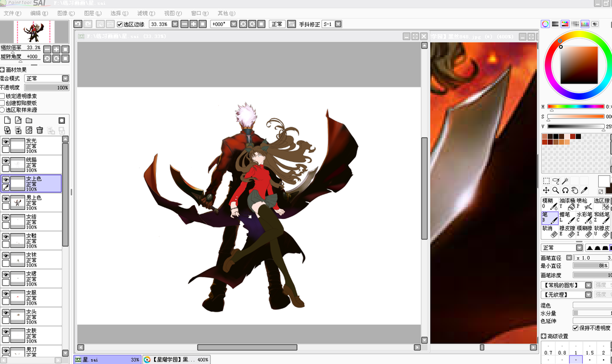Open the 编辑 (Edit) menu
The width and height of the screenshot is (612, 364).
click(39, 13)
